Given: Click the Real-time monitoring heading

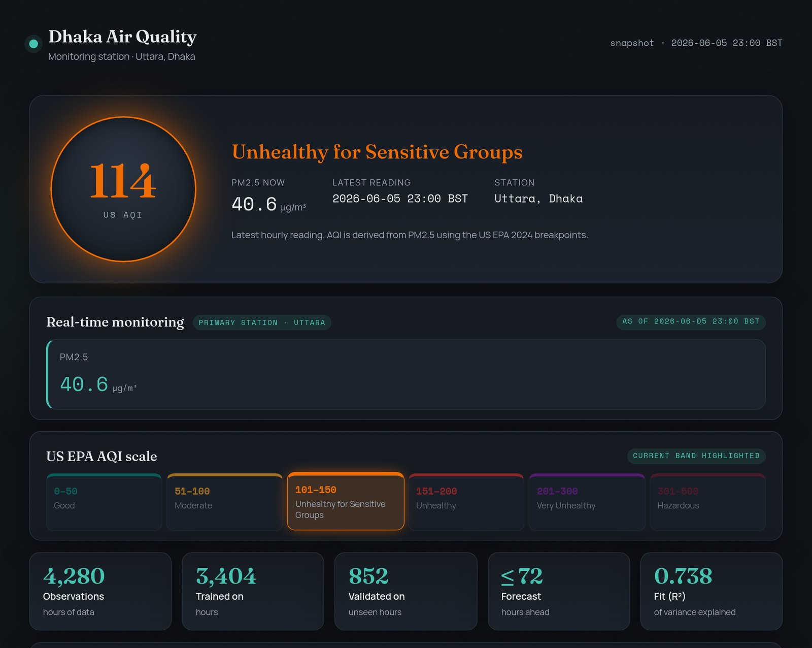Looking at the screenshot, I should point(115,322).
